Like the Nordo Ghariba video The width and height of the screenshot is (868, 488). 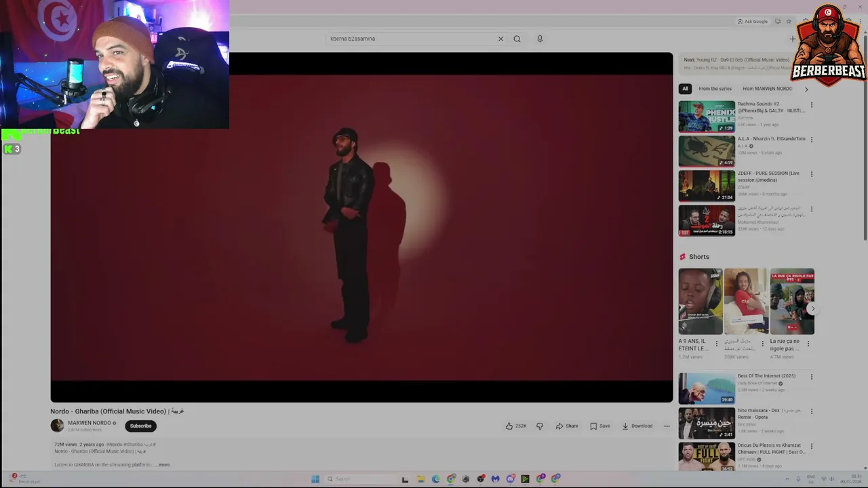click(x=515, y=426)
